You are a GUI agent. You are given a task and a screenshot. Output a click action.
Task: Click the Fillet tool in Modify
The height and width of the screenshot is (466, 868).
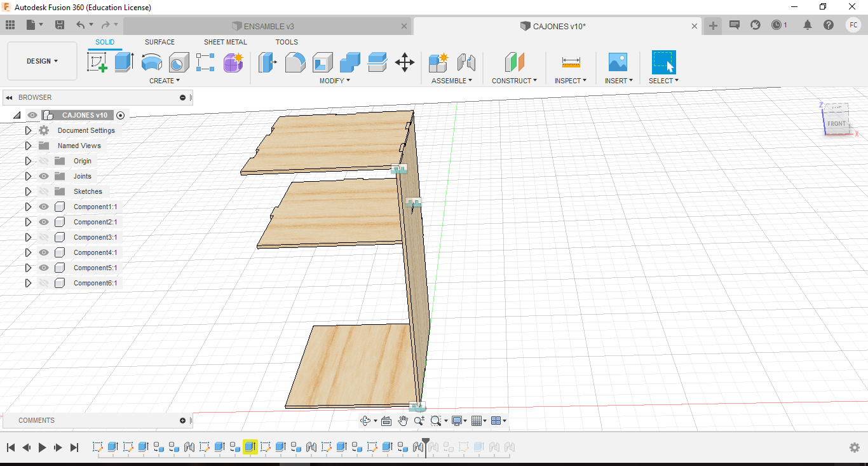[295, 62]
